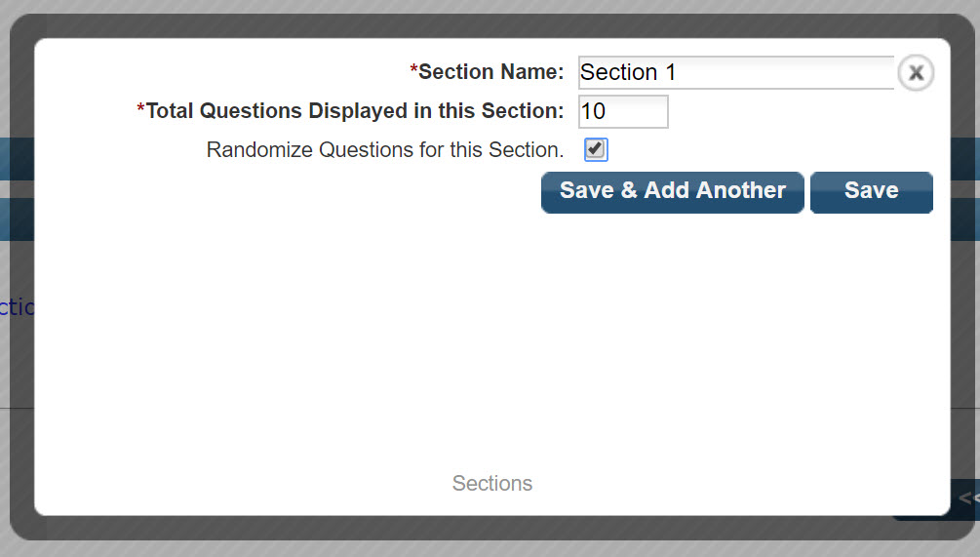980x557 pixels.
Task: Click the dark blue header bar at right edge
Action: click(963, 159)
